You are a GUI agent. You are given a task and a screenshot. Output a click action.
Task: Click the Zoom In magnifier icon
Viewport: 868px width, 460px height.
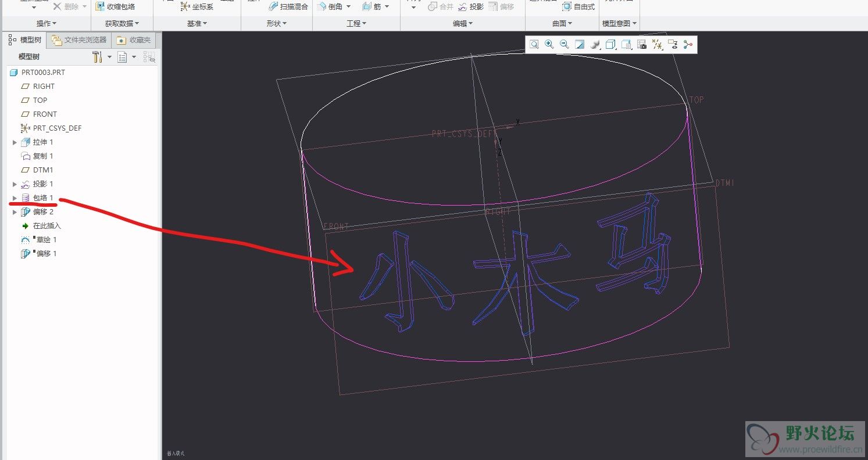click(549, 44)
